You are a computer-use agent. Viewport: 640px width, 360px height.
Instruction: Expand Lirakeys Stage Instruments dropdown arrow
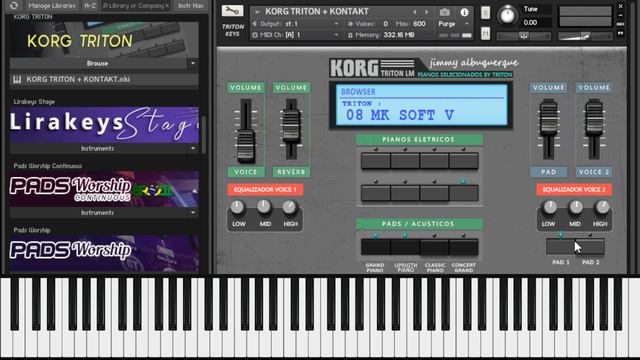193,149
